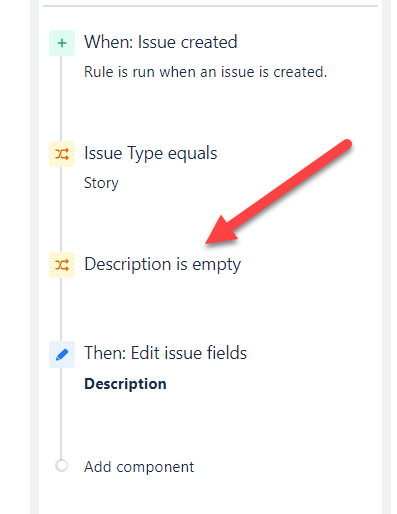This screenshot has width=397, height=514.
Task: Select the Description is empty condition icon
Action: pos(62,265)
